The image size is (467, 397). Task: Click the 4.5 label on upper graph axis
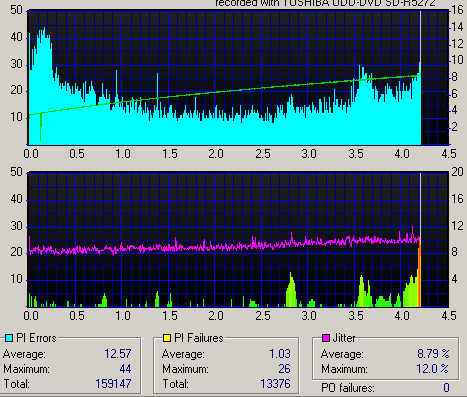tap(448, 154)
